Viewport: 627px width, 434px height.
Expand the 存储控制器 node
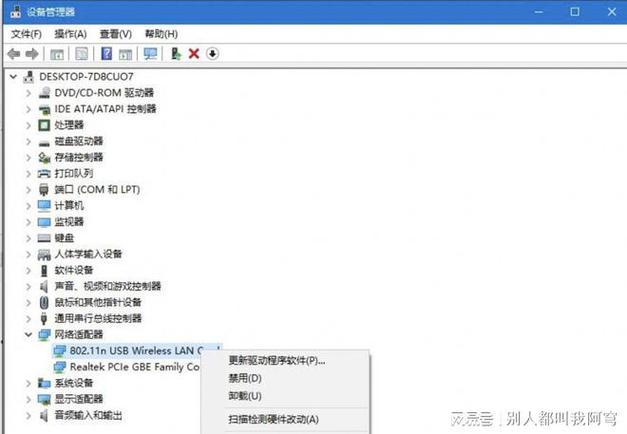(x=28, y=158)
